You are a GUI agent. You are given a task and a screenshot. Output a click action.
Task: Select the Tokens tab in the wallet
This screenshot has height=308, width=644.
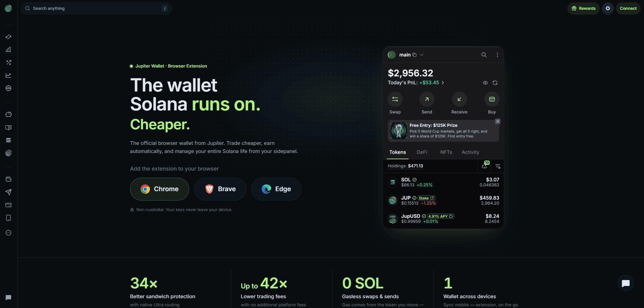397,152
